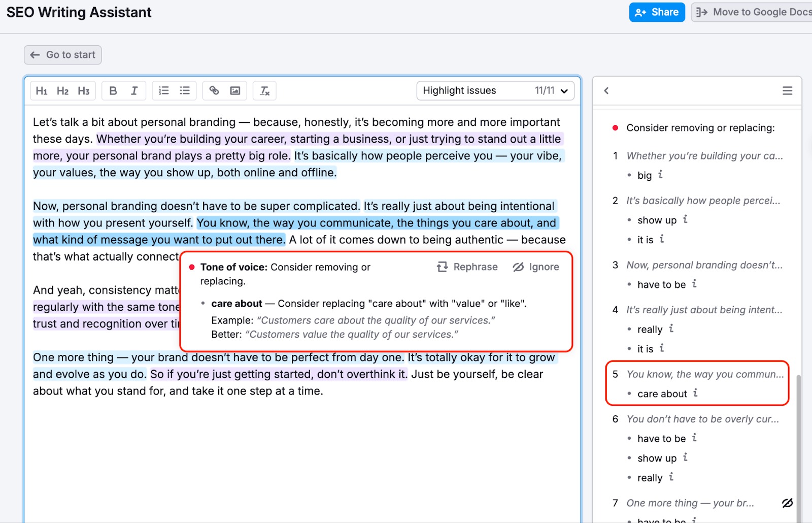Insert a numbered list

coord(163,90)
